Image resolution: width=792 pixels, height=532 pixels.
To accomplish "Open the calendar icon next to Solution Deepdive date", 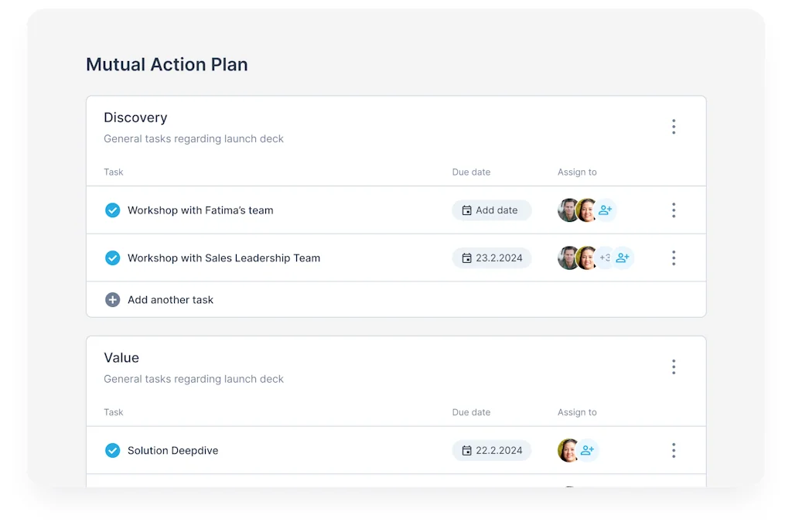I will click(x=469, y=450).
